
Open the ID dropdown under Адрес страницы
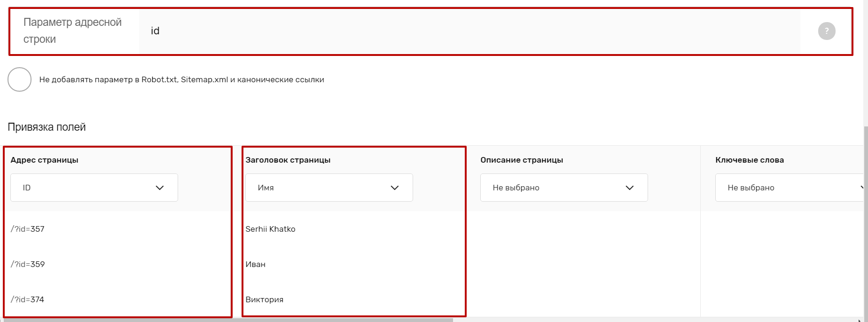pyautogui.click(x=94, y=188)
